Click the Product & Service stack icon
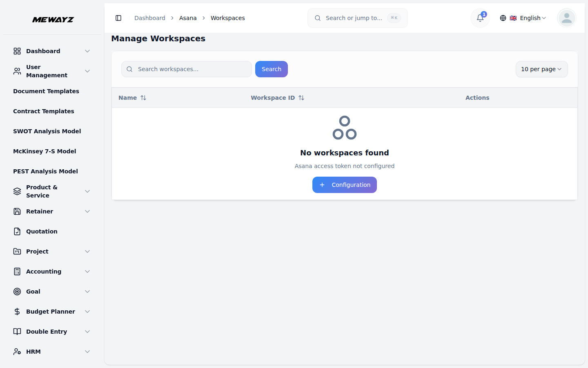 [17, 191]
